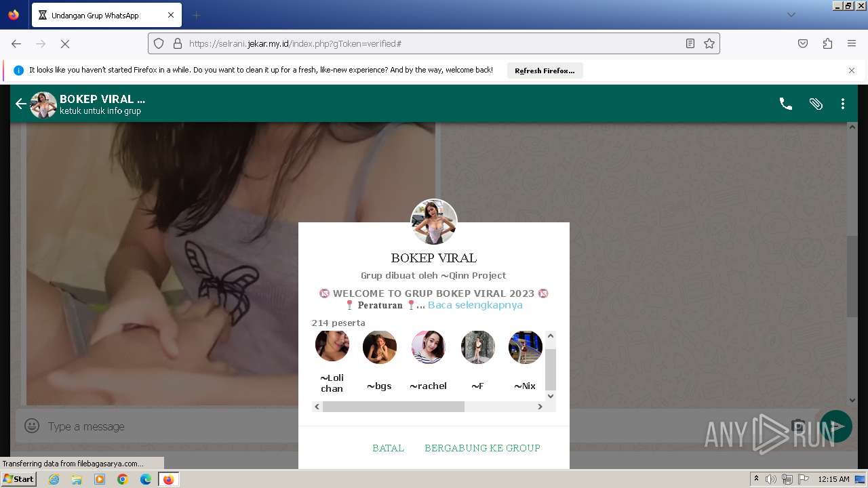Screen dimensions: 868x488
Task: Open Google Chrome from taskbar
Action: 123,479
